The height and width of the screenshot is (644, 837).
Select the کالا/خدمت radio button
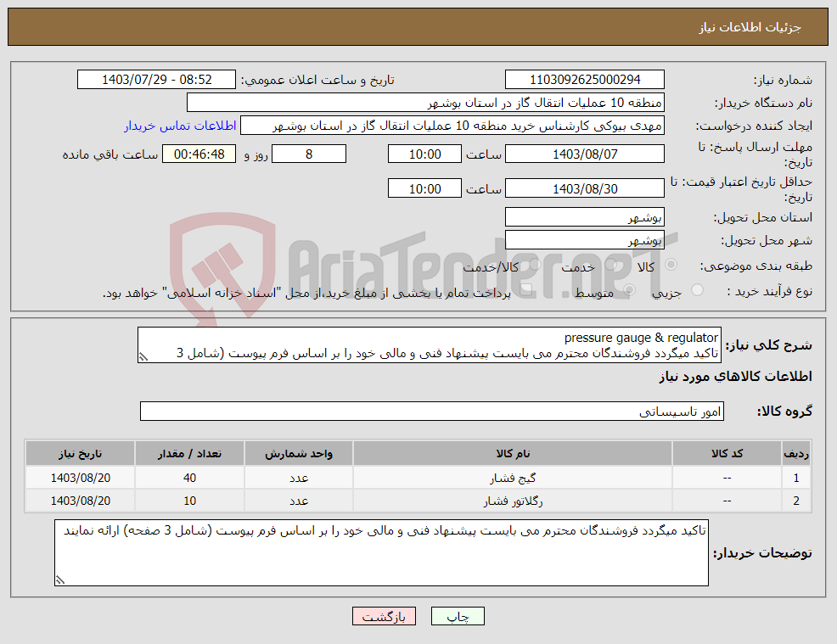(535, 266)
